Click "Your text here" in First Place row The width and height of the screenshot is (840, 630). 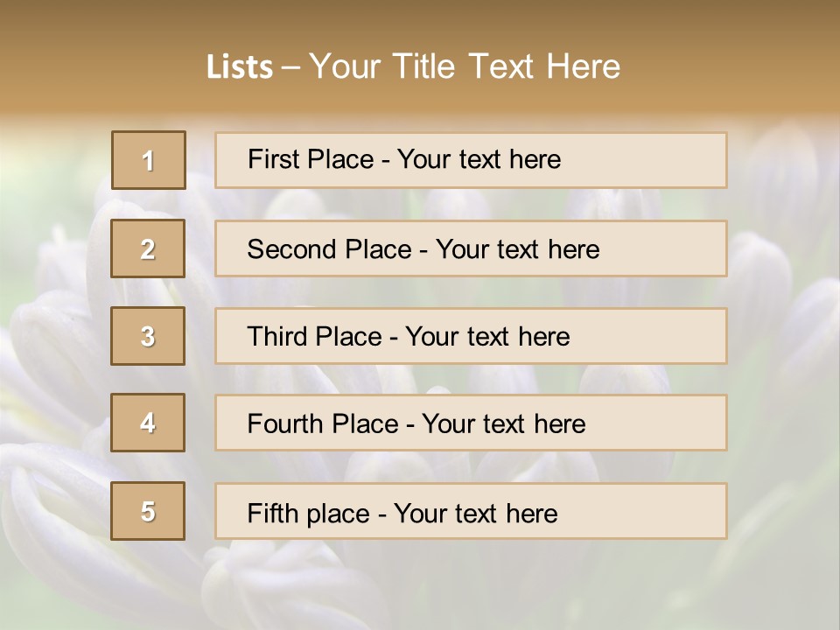coord(479,159)
